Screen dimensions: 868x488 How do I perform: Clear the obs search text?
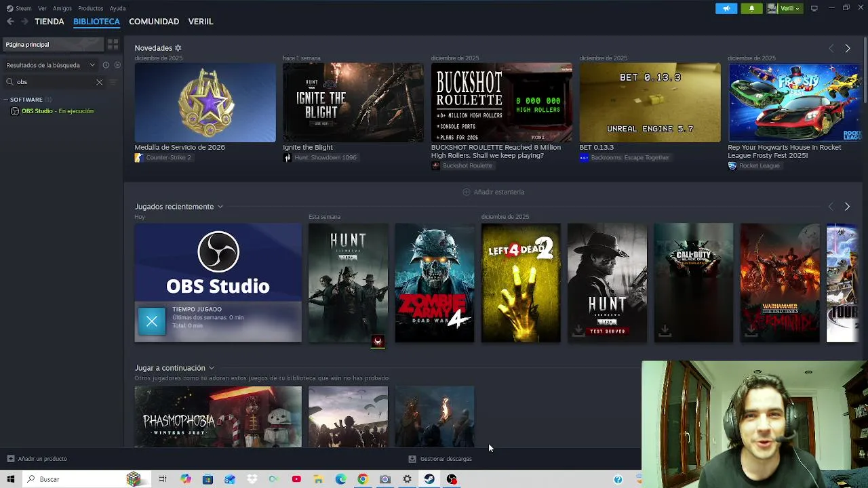coord(99,82)
